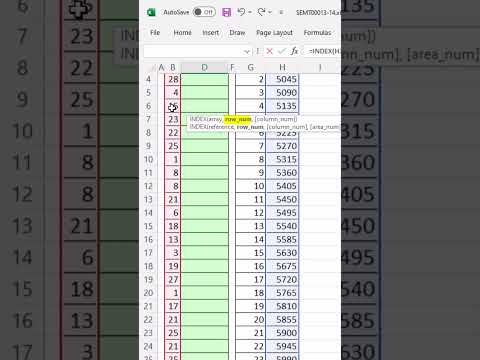Select row 10 header

coord(149,159)
